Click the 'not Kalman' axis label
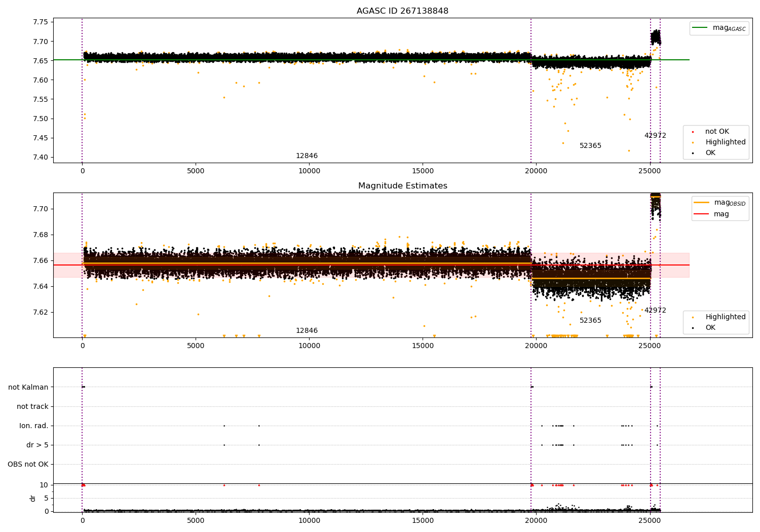 tap(28, 387)
